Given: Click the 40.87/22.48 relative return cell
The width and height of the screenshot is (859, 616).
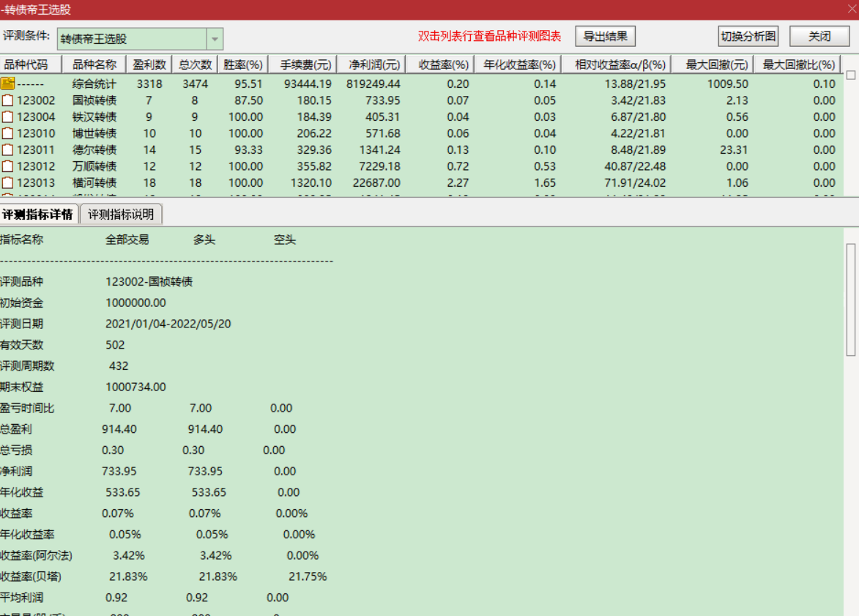Looking at the screenshot, I should (x=635, y=166).
